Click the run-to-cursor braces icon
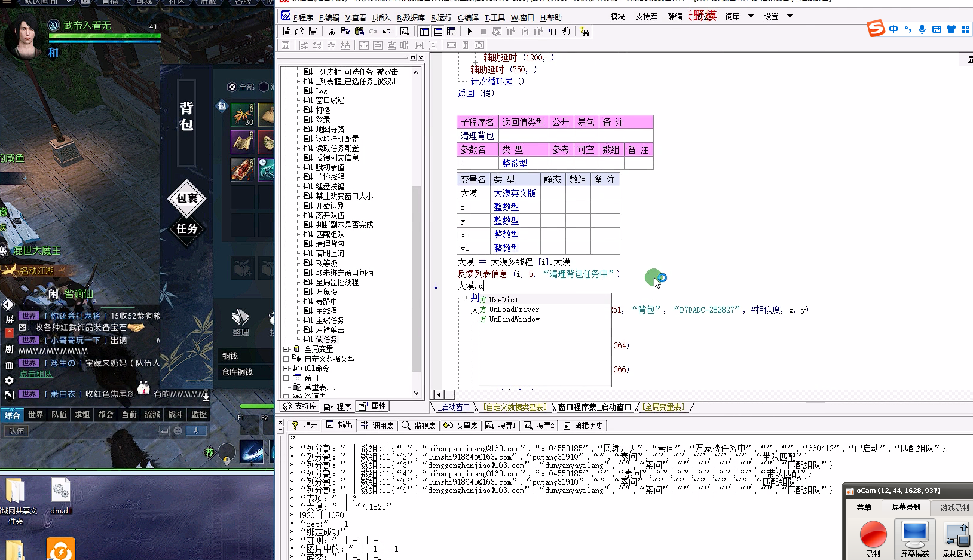Image resolution: width=973 pixels, height=560 pixels. (x=552, y=31)
